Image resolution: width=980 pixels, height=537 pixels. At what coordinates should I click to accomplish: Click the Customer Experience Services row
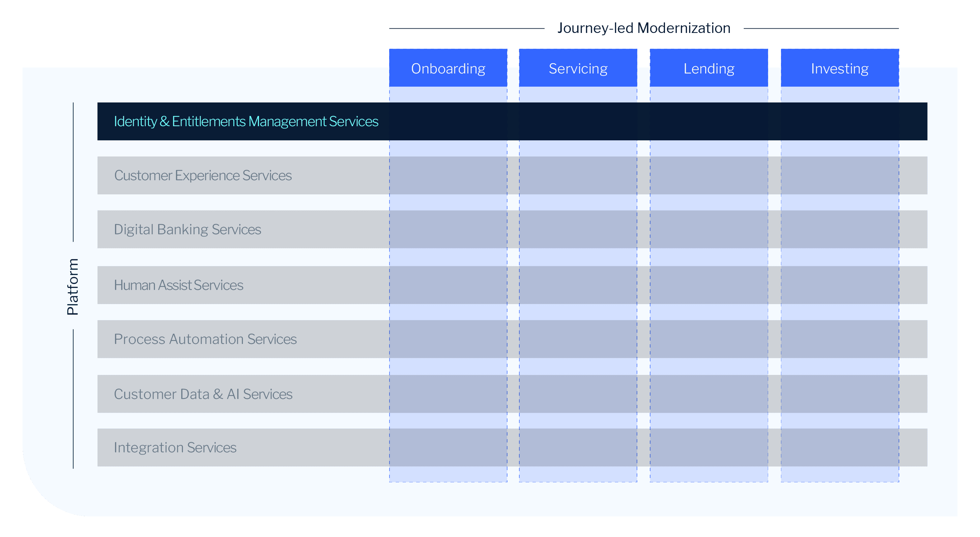pyautogui.click(x=202, y=175)
